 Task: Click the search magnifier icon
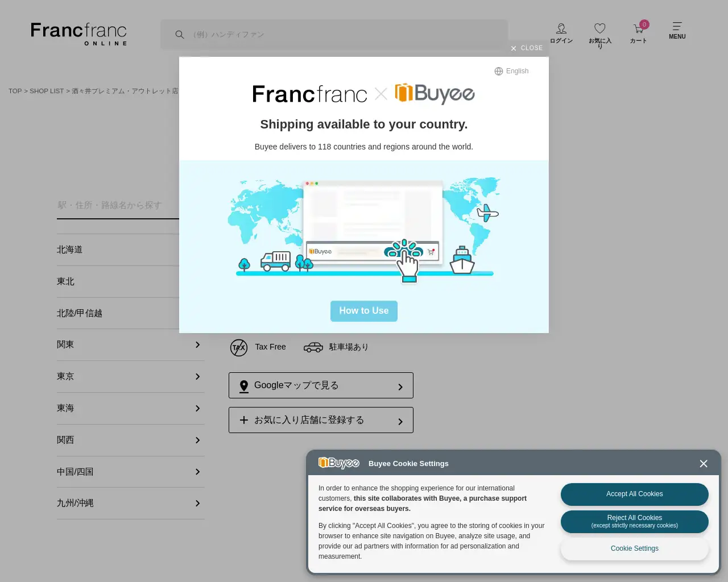(x=180, y=35)
